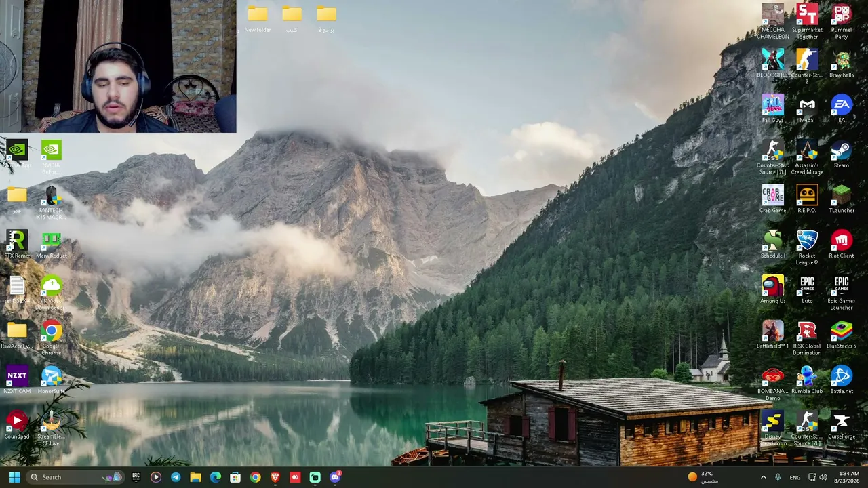Open RISK Global Domination shortcut
This screenshot has height=488, width=868.
[x=807, y=339]
